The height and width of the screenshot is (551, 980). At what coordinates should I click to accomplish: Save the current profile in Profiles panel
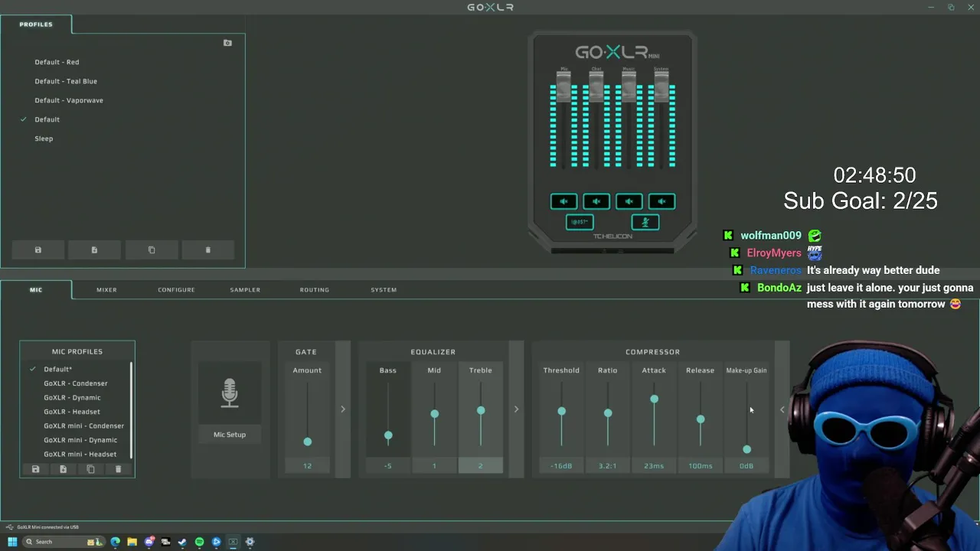[38, 250]
